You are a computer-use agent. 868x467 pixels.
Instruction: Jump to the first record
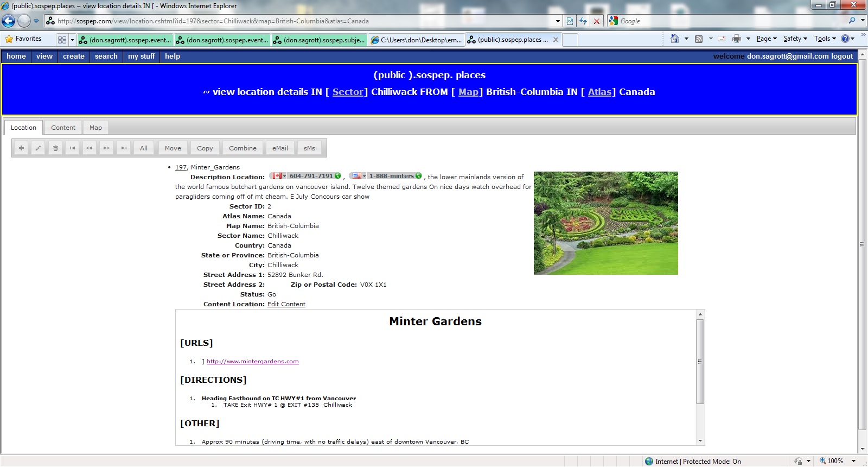72,148
